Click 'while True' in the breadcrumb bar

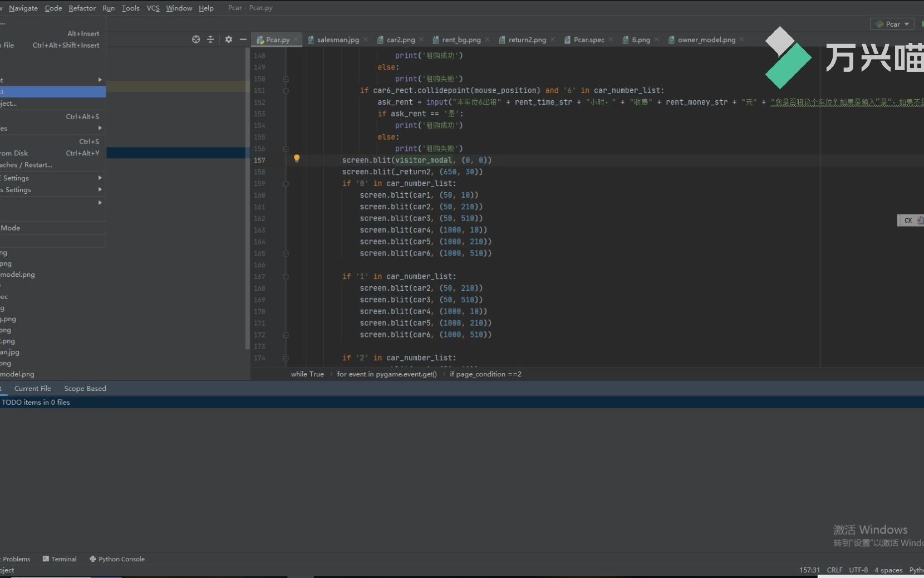[x=307, y=374]
